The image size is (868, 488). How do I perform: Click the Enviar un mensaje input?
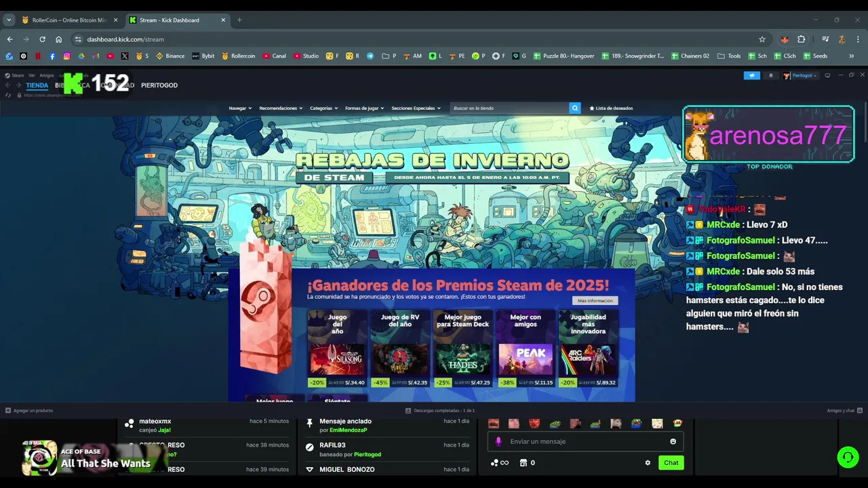(x=585, y=441)
